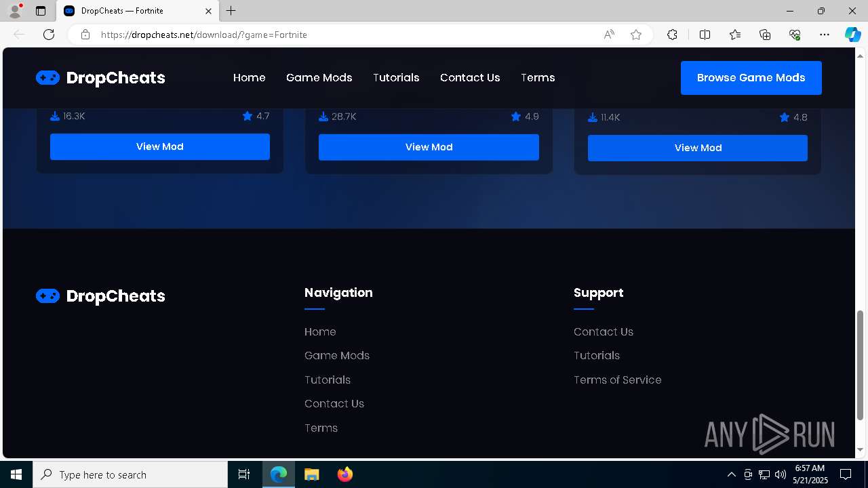Viewport: 868px width, 488px height.
Task: Click the address bar URL
Action: pyautogui.click(x=204, y=35)
